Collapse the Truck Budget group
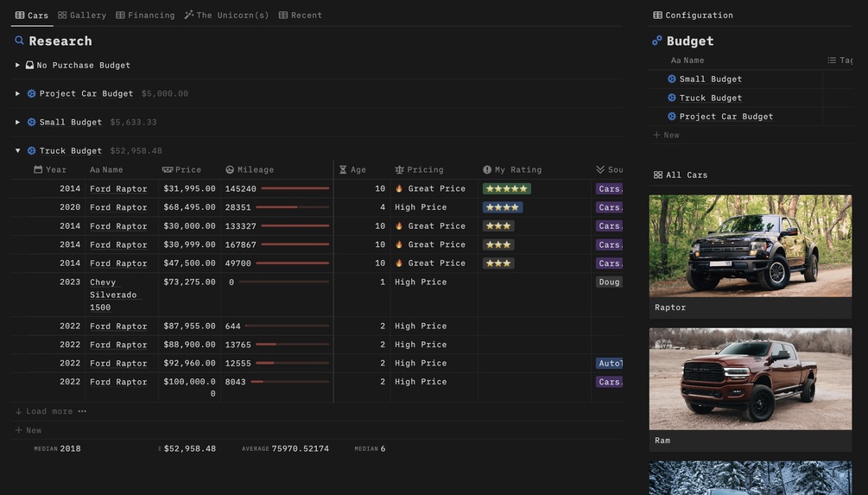This screenshot has height=495, width=868. click(18, 150)
